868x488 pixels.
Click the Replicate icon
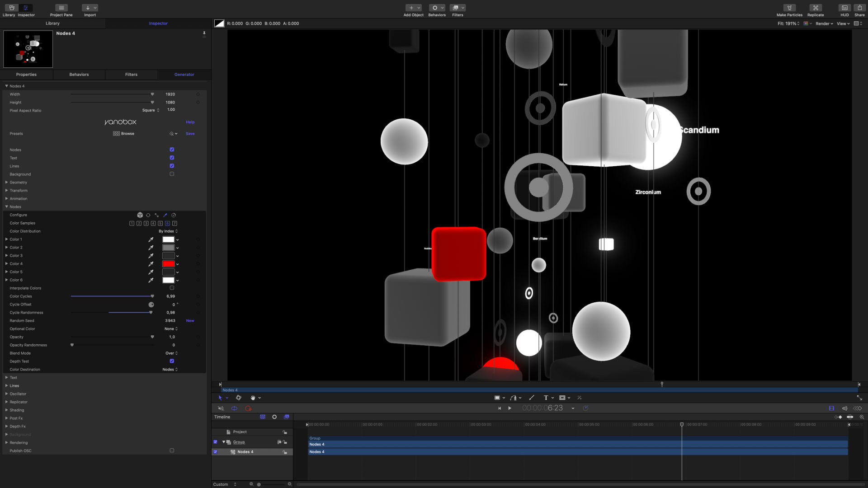[x=816, y=8]
